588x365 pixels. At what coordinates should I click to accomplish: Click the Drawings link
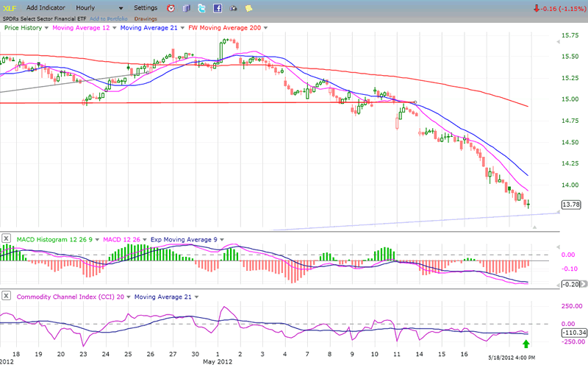coord(146,18)
